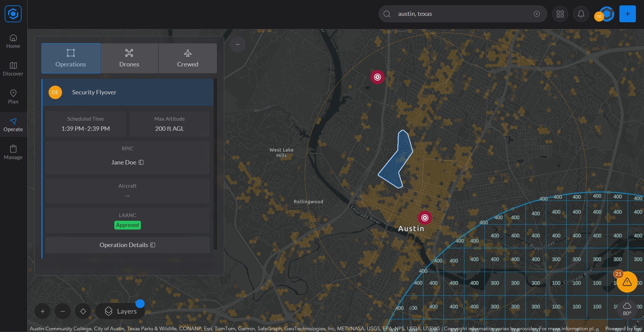Open the Home sidebar item
This screenshot has width=644, height=332.
pyautogui.click(x=13, y=41)
